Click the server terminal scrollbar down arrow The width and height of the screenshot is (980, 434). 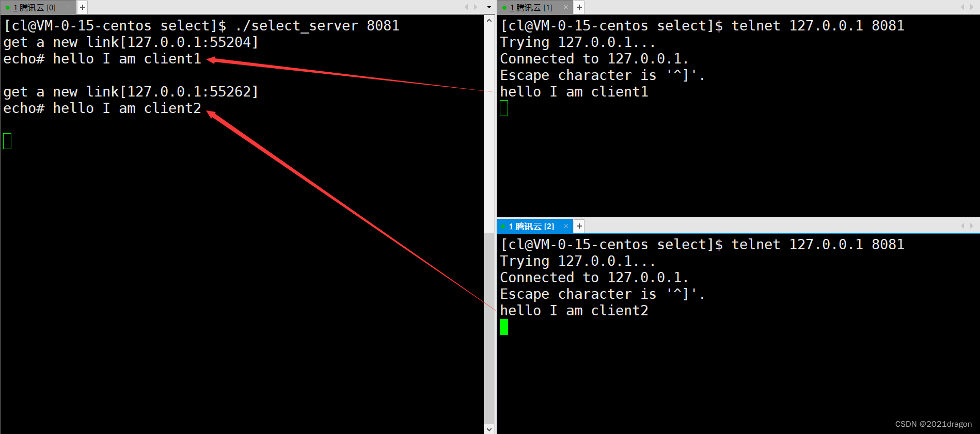click(489, 429)
